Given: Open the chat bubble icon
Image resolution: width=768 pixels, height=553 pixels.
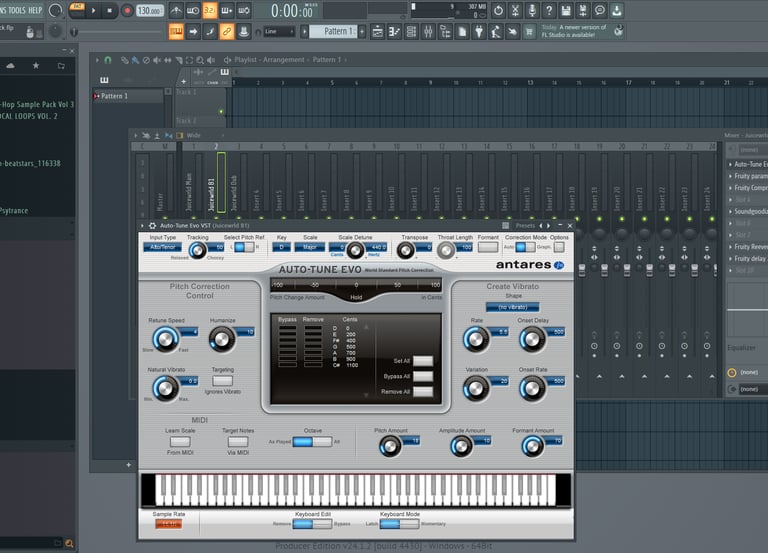Looking at the screenshot, I should [x=600, y=10].
